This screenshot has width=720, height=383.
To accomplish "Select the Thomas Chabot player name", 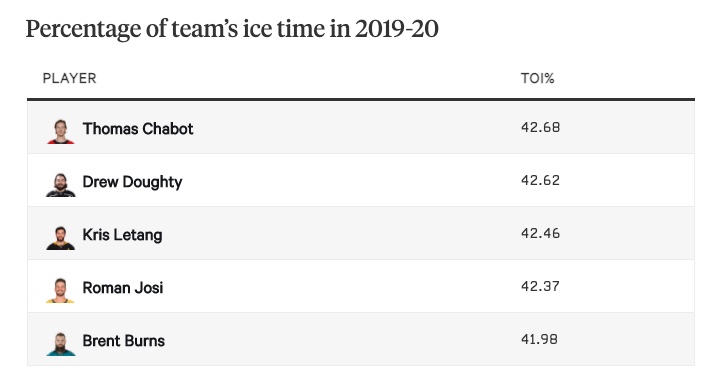I will pos(138,129).
